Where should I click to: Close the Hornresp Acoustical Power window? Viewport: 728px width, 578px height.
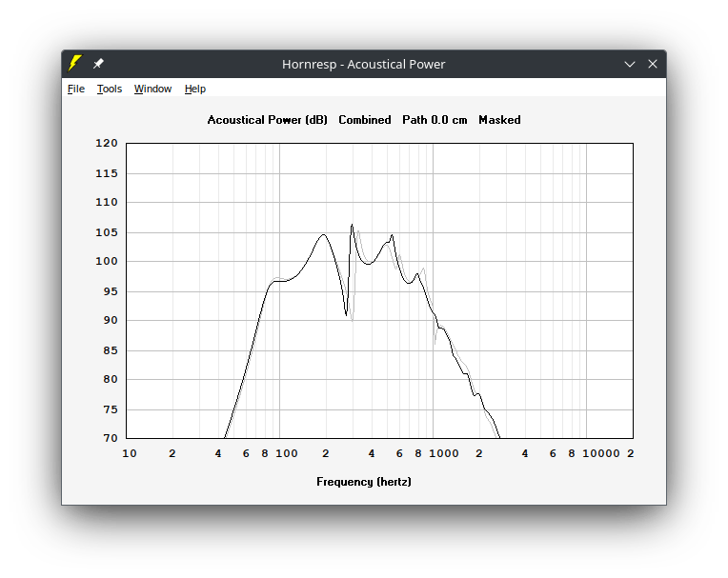click(653, 64)
